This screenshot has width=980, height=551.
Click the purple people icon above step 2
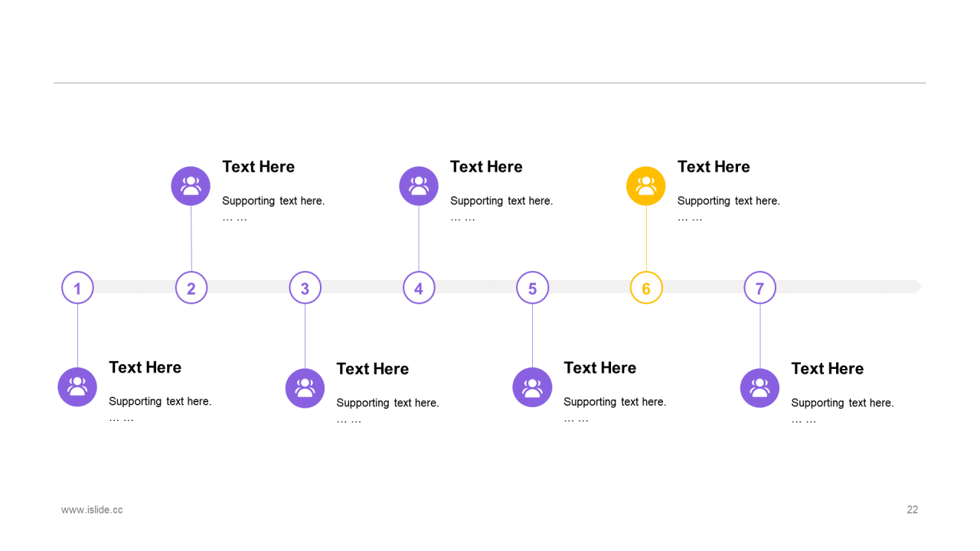point(191,186)
